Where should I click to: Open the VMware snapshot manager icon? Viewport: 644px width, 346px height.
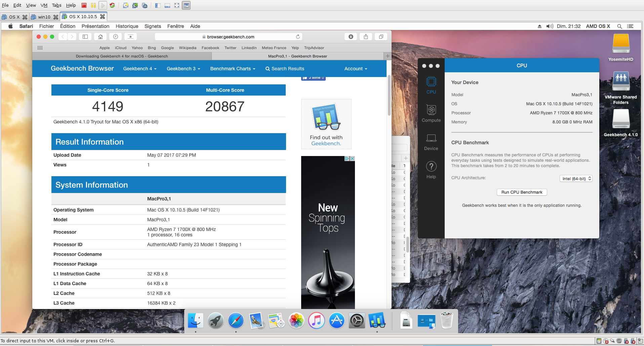point(145,5)
